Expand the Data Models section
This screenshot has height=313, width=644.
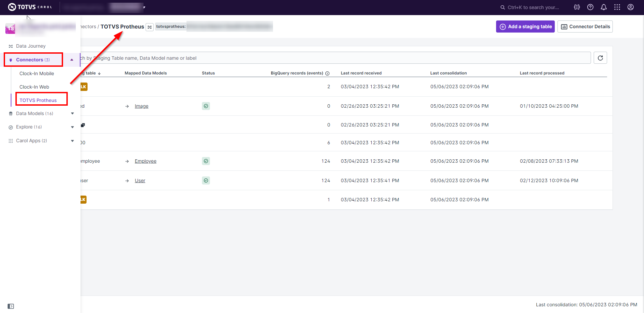(72, 114)
